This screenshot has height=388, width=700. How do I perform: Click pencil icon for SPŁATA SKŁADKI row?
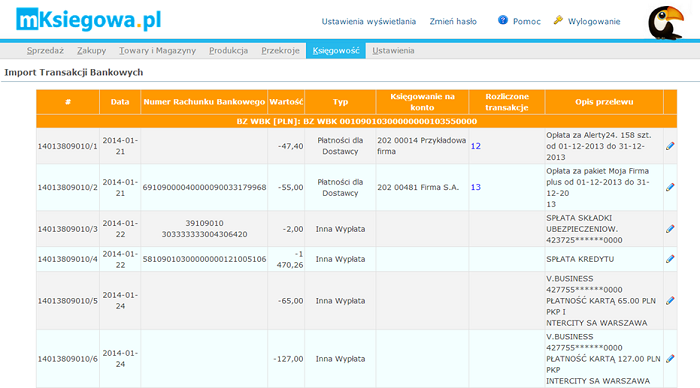click(670, 229)
